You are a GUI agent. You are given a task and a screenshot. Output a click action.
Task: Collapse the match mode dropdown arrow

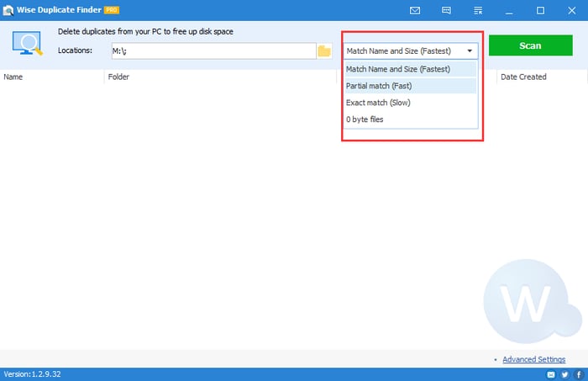click(x=469, y=50)
